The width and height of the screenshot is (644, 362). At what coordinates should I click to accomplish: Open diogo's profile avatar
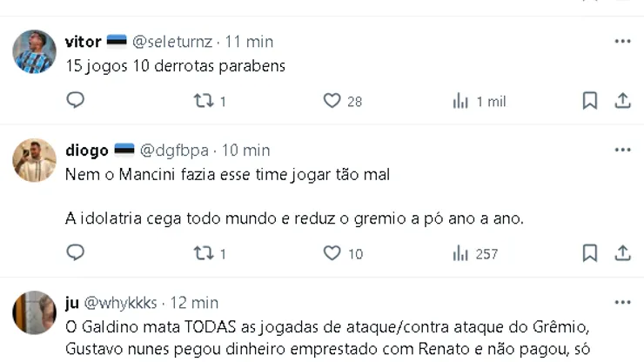coord(35,161)
